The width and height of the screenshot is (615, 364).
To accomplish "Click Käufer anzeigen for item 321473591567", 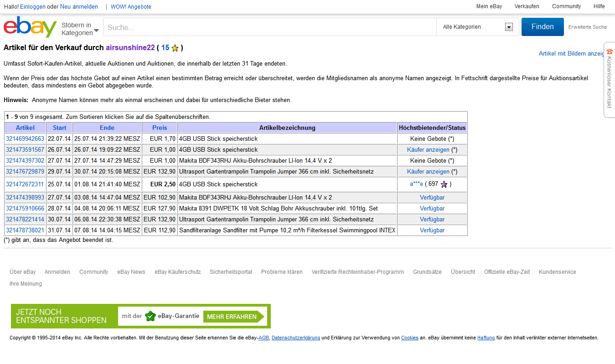I will tap(428, 149).
